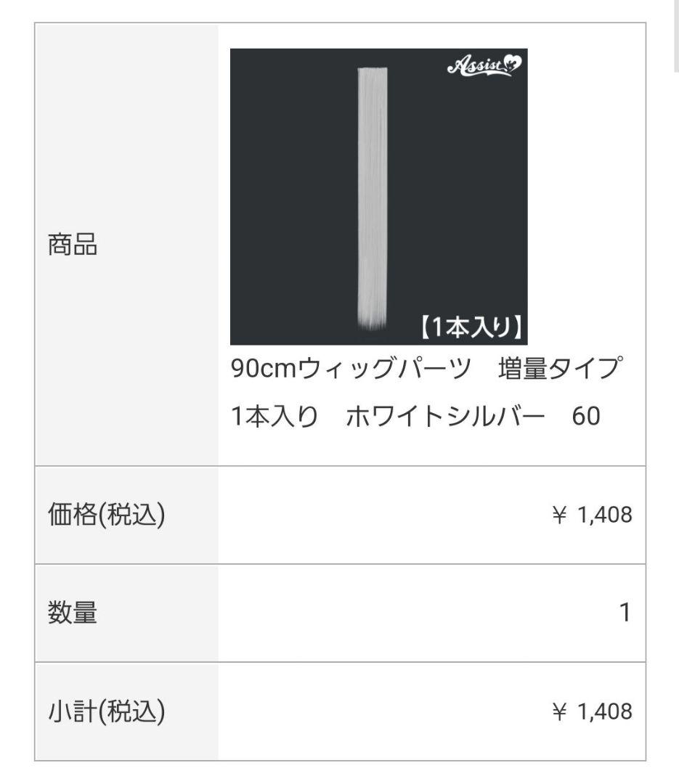679x784 pixels.
Task: Select the 価格(税込) label cell
Action: coord(126,515)
